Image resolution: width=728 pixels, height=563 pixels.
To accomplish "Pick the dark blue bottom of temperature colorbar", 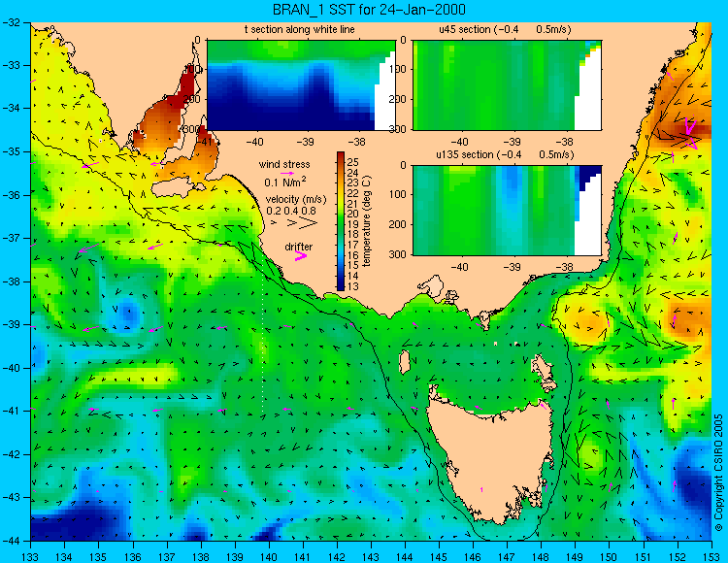I will point(341,286).
